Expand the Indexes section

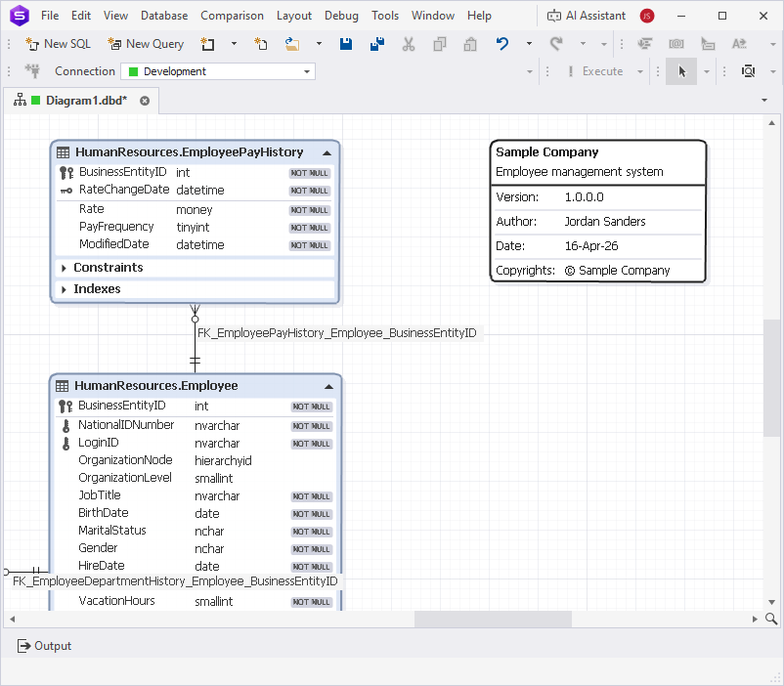[64, 289]
